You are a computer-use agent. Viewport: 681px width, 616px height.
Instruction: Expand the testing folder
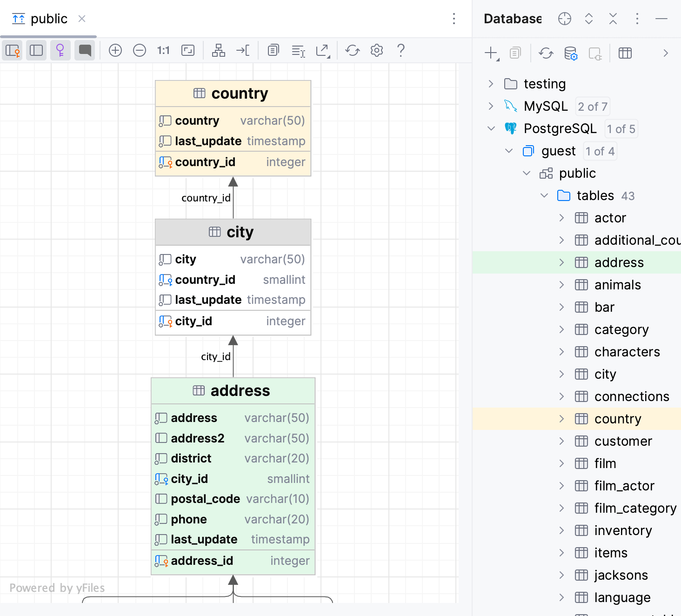491,84
